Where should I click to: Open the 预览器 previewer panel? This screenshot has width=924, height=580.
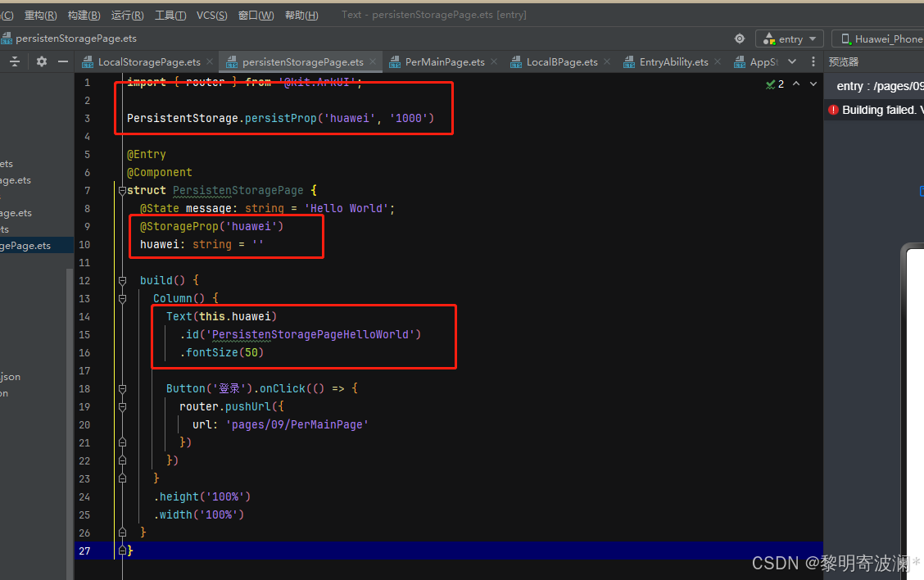coord(844,62)
